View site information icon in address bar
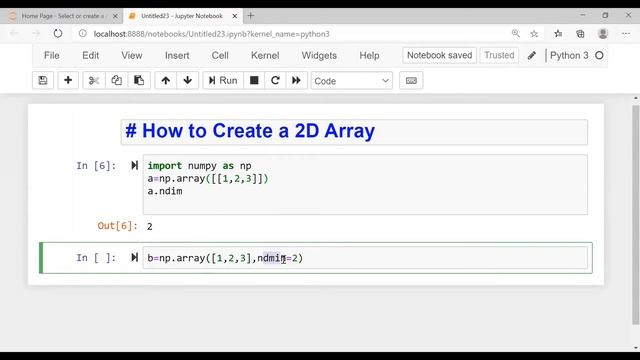The width and height of the screenshot is (640, 360). click(x=83, y=33)
